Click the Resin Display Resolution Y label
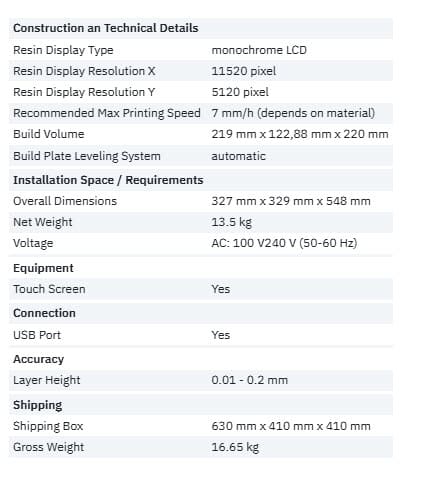The height and width of the screenshot is (479, 436). 84,92
